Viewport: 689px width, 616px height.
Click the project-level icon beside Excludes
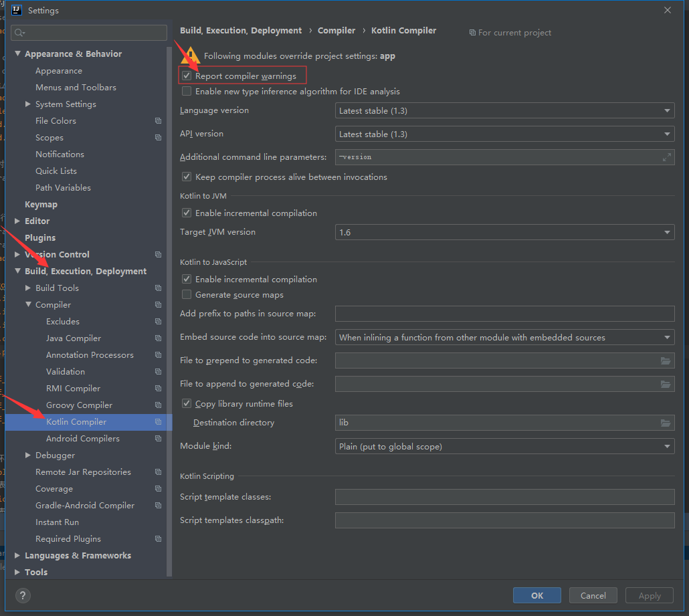[158, 321]
